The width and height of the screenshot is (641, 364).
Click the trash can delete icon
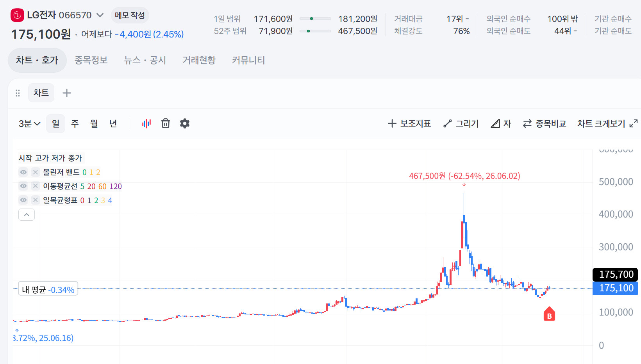click(166, 123)
